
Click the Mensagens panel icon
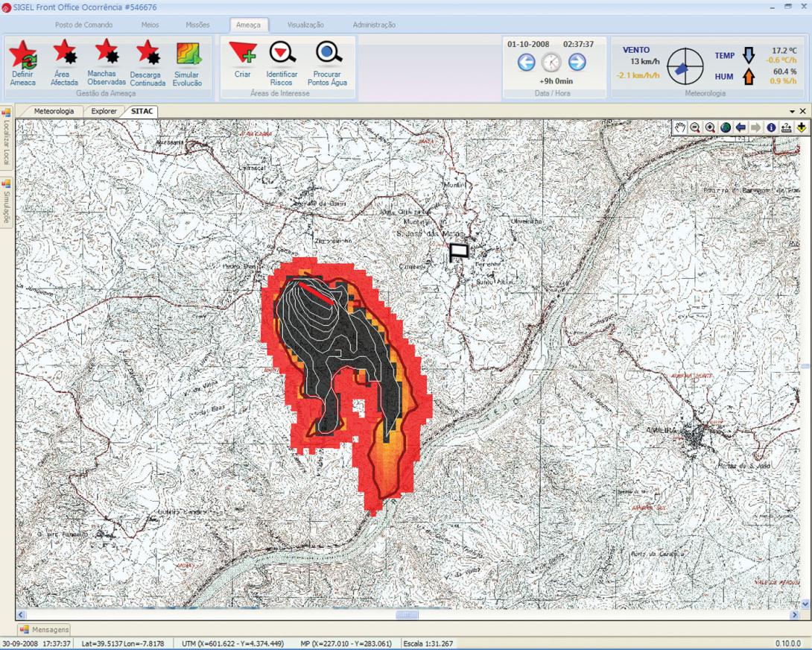click(x=24, y=629)
